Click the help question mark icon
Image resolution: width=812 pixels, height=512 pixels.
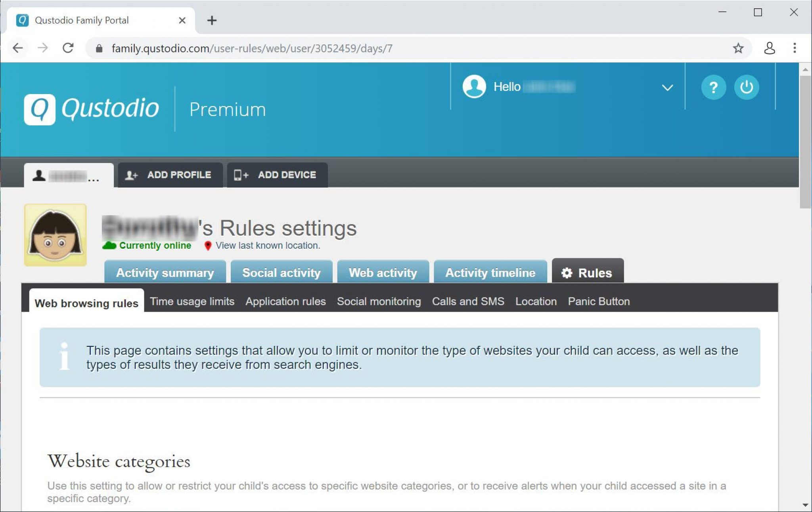point(713,87)
